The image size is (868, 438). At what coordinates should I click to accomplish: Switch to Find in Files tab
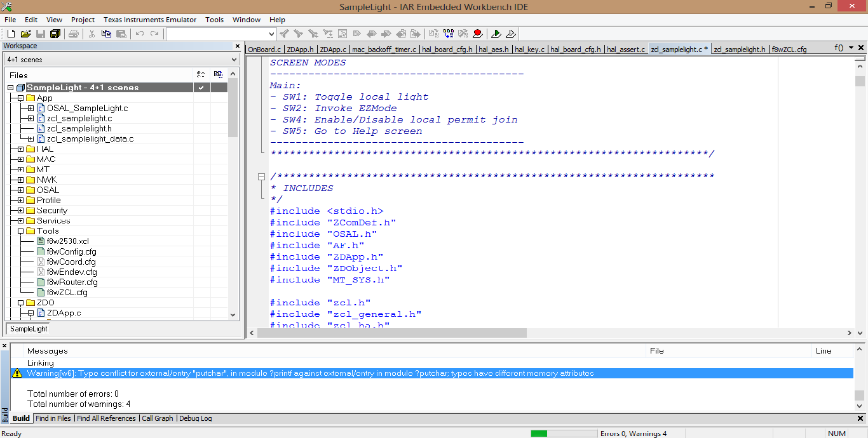(x=53, y=418)
